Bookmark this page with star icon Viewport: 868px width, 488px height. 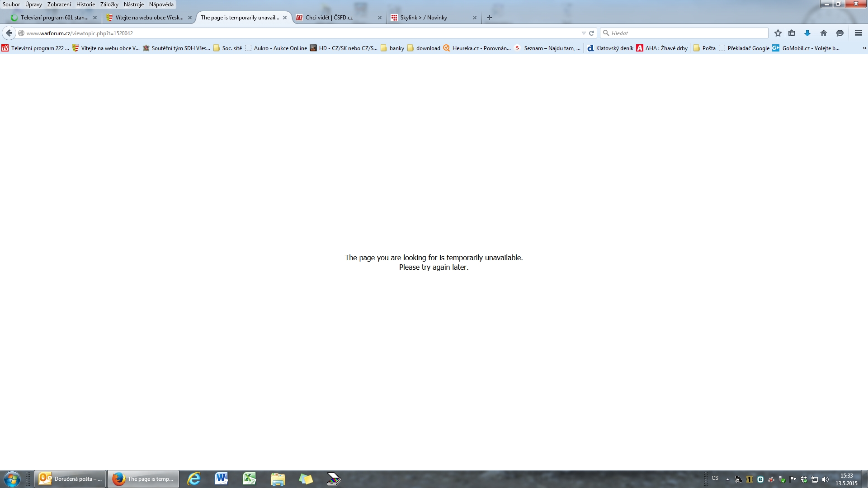click(x=778, y=33)
